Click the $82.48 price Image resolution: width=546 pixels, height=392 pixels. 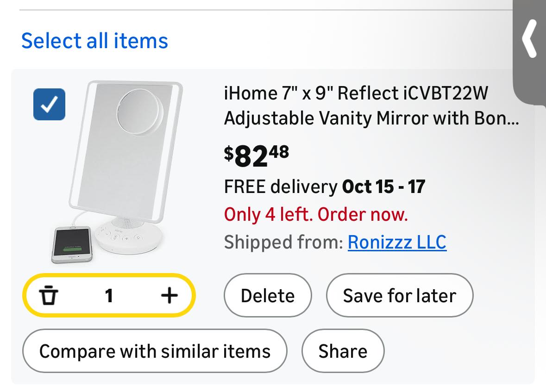coord(257,156)
